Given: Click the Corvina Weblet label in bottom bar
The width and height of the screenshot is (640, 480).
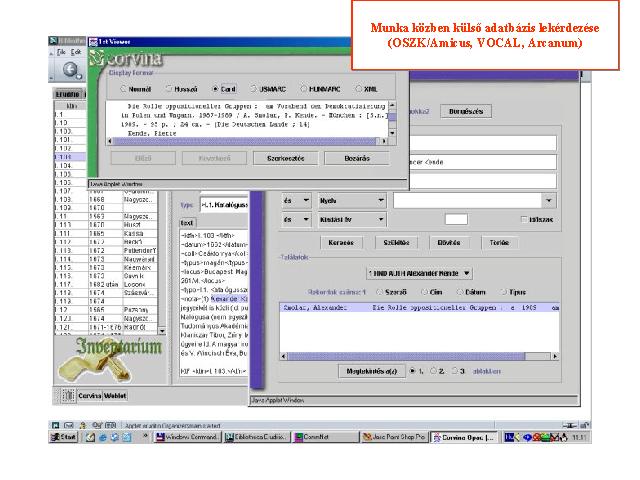Looking at the screenshot, I should point(102,396).
